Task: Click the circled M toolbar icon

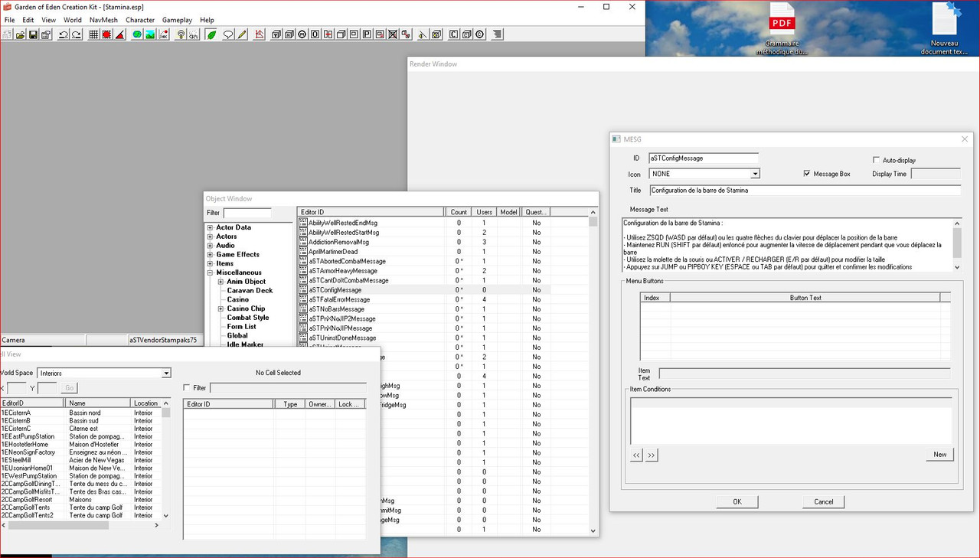Action: tap(302, 34)
